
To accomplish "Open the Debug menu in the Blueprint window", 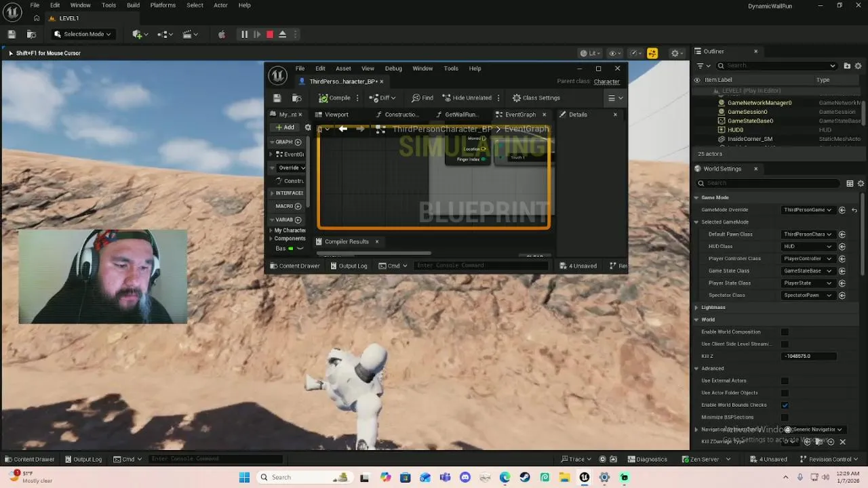I will (x=393, y=68).
